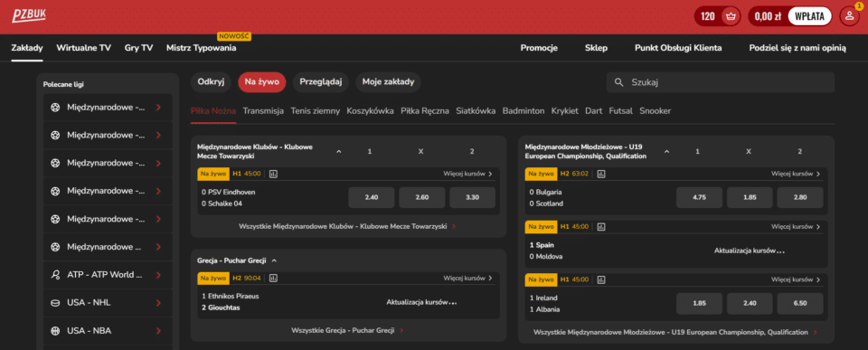Collapse the Klubowe Mecze Towarzyskie section
This screenshot has height=350, width=868.
pos(339,152)
